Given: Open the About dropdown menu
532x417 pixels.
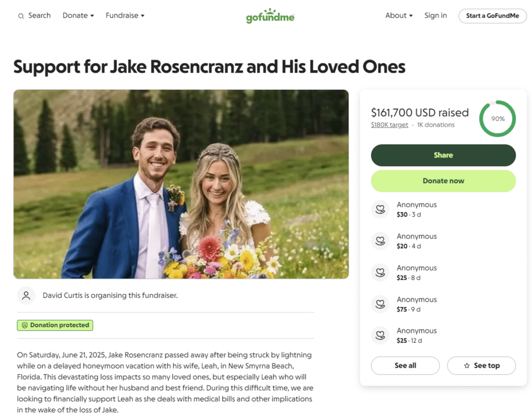Looking at the screenshot, I should point(398,16).
